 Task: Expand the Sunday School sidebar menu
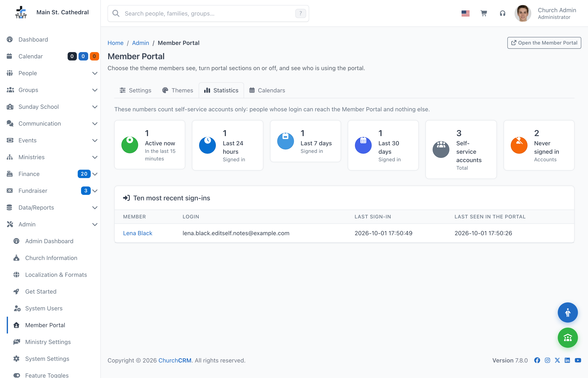[x=50, y=107]
